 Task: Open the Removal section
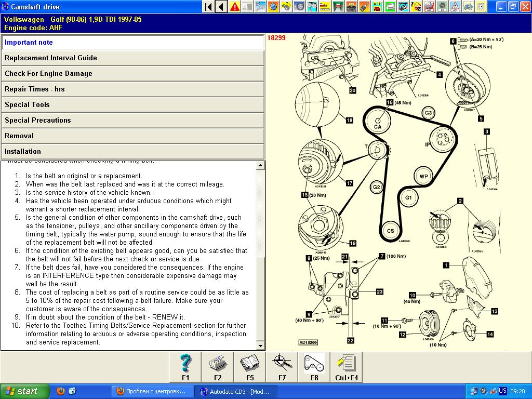(132, 136)
